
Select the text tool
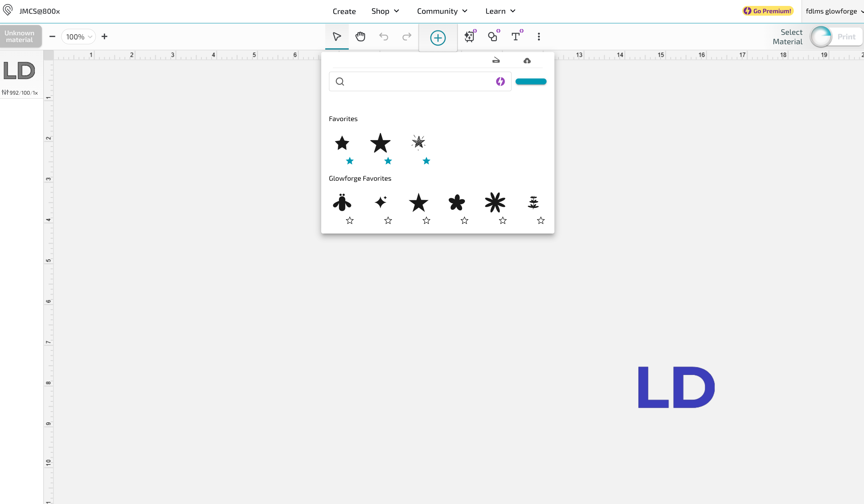[x=516, y=36]
